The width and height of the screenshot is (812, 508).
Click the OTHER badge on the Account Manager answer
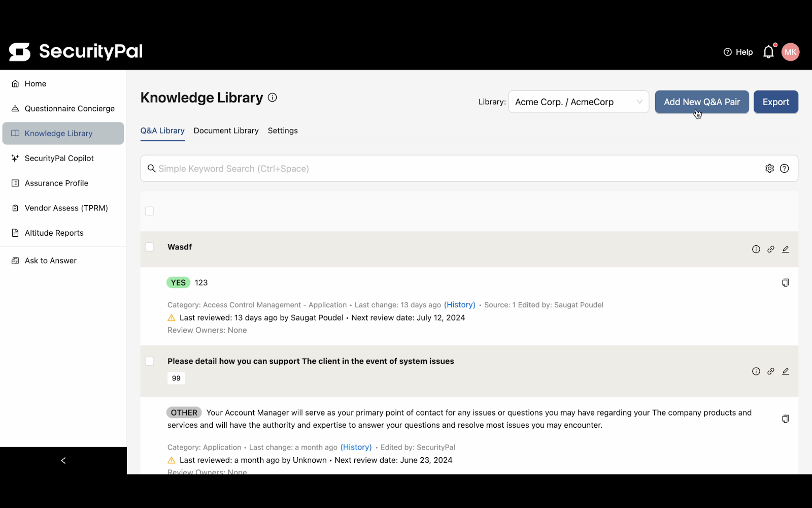tap(184, 413)
